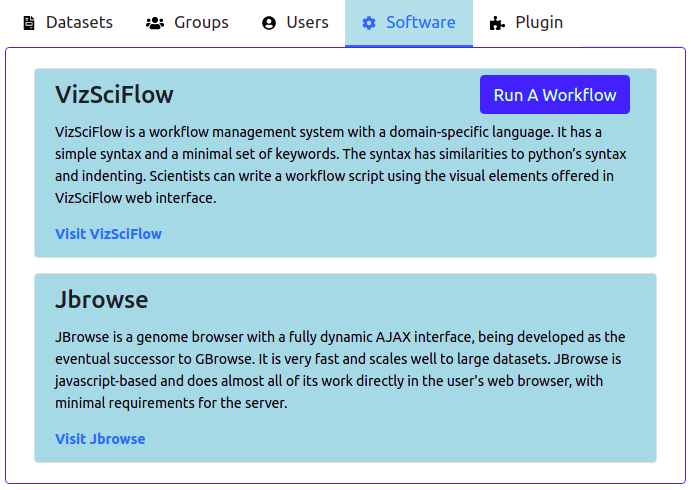
Task: Click the Software gear icon
Action: tap(369, 23)
